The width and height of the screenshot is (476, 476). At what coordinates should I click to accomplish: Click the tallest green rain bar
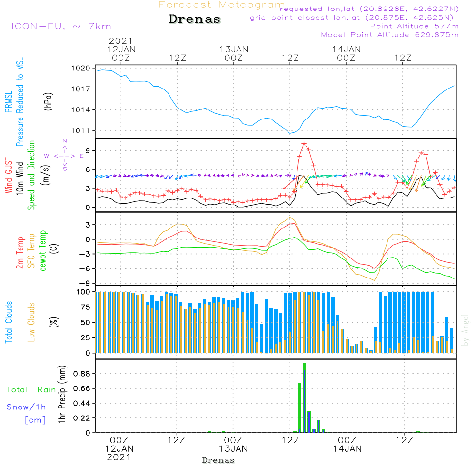(304, 397)
